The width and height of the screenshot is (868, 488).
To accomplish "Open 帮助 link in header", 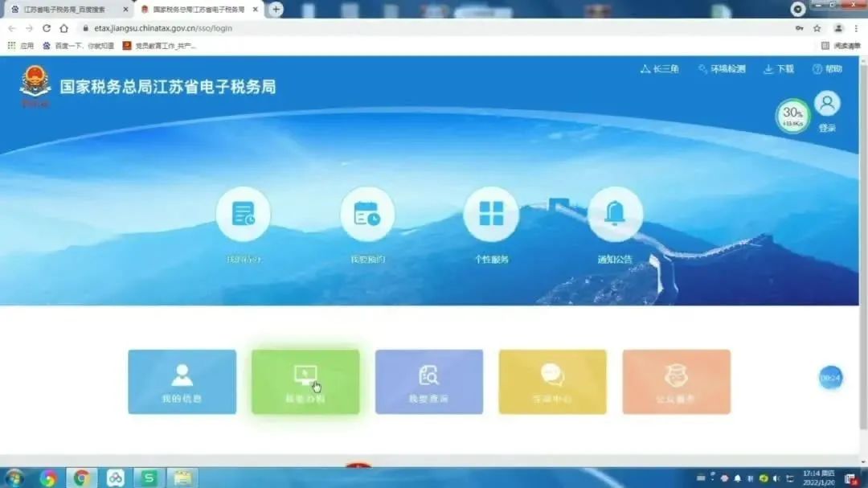I will (x=828, y=69).
